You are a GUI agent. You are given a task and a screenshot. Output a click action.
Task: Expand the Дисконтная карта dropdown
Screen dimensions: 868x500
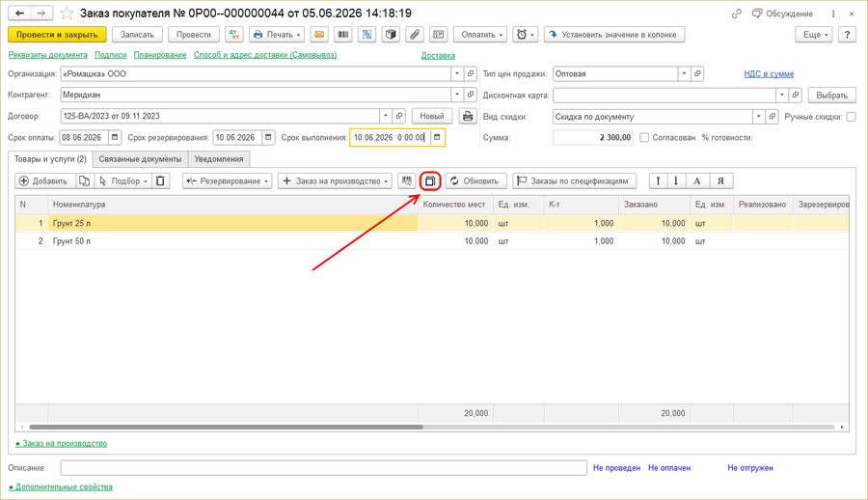pyautogui.click(x=781, y=95)
